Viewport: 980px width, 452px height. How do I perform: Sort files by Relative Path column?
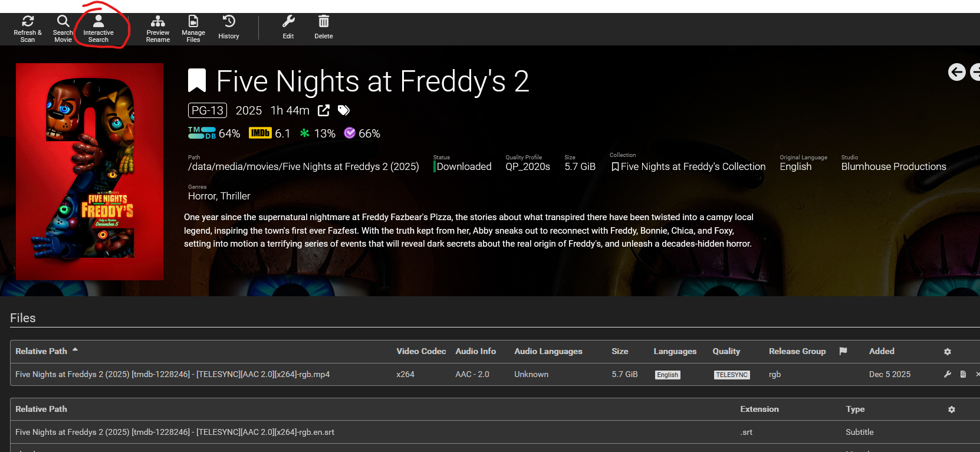tap(41, 351)
